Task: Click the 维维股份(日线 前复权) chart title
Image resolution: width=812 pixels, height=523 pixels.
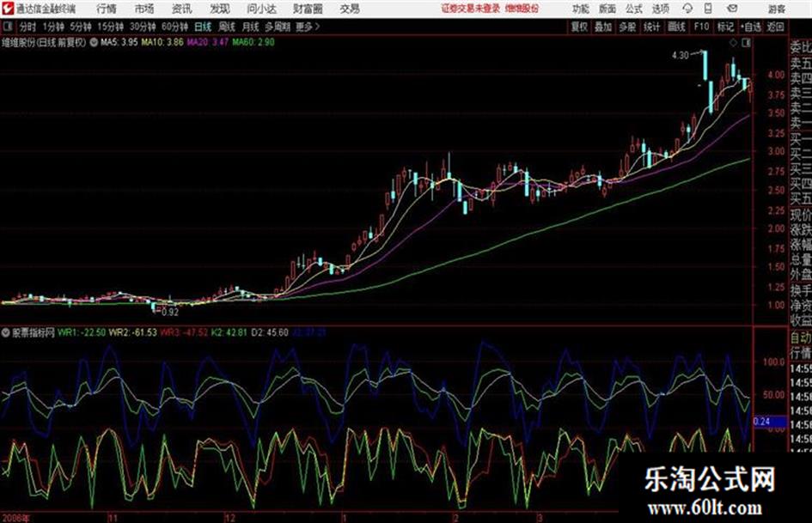Action: pyautogui.click(x=44, y=42)
